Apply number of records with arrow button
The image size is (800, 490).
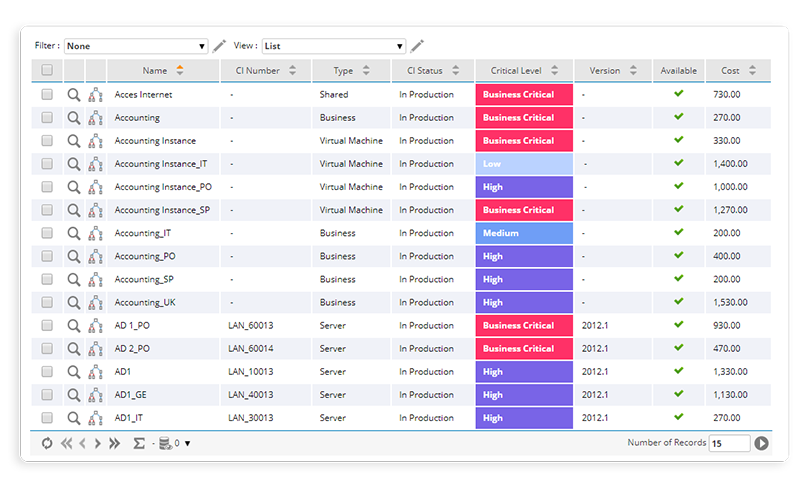coord(762,443)
